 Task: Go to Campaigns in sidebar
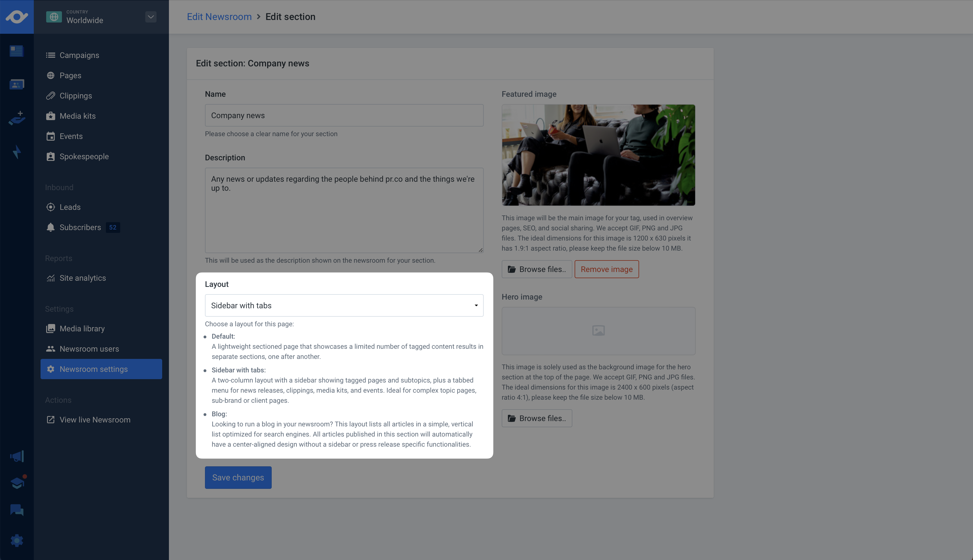(x=79, y=55)
